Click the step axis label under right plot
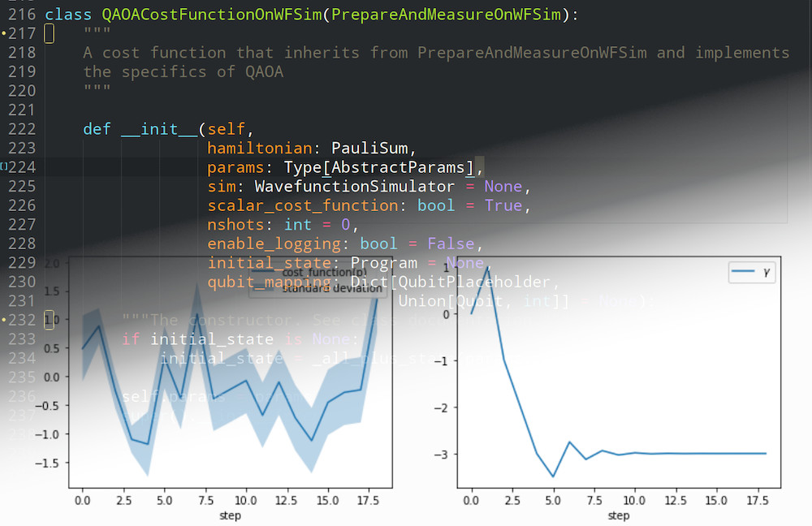The width and height of the screenshot is (812, 526). point(619,515)
